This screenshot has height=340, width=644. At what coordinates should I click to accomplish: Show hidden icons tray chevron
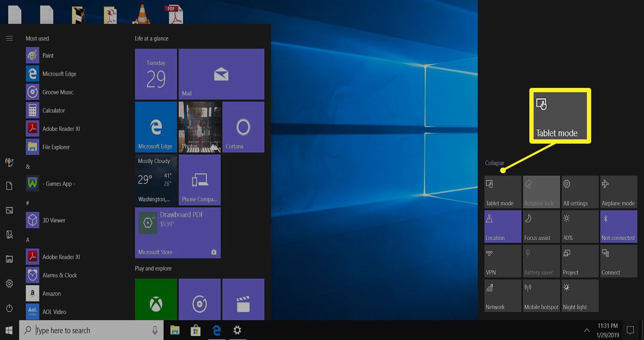(586, 330)
